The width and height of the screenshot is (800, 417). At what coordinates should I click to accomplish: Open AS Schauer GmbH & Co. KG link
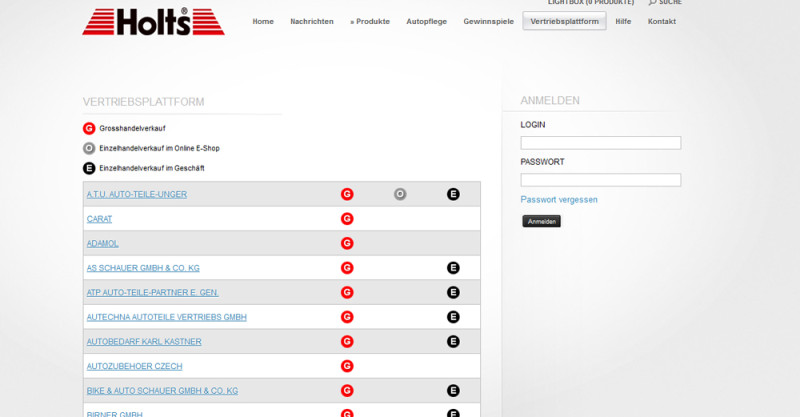pyautogui.click(x=143, y=268)
